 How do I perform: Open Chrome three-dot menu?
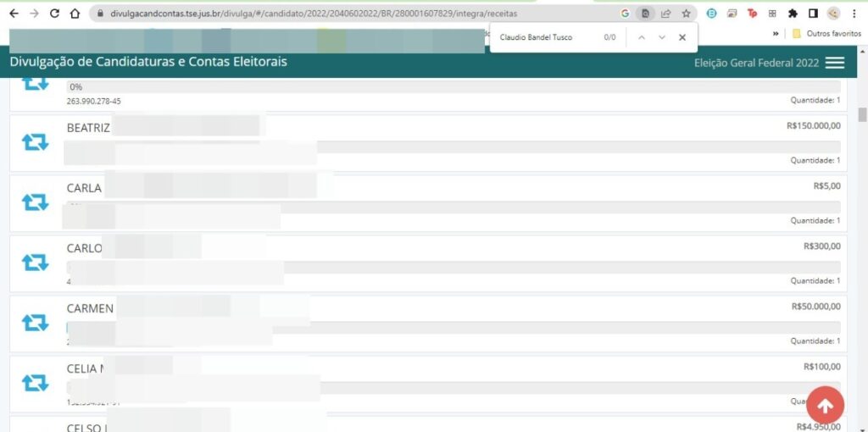click(854, 14)
